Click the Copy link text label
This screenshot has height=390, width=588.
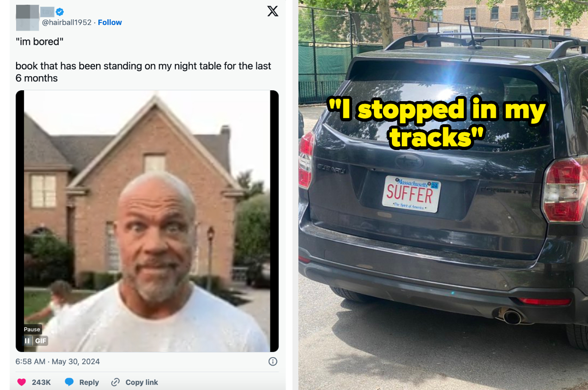141,382
